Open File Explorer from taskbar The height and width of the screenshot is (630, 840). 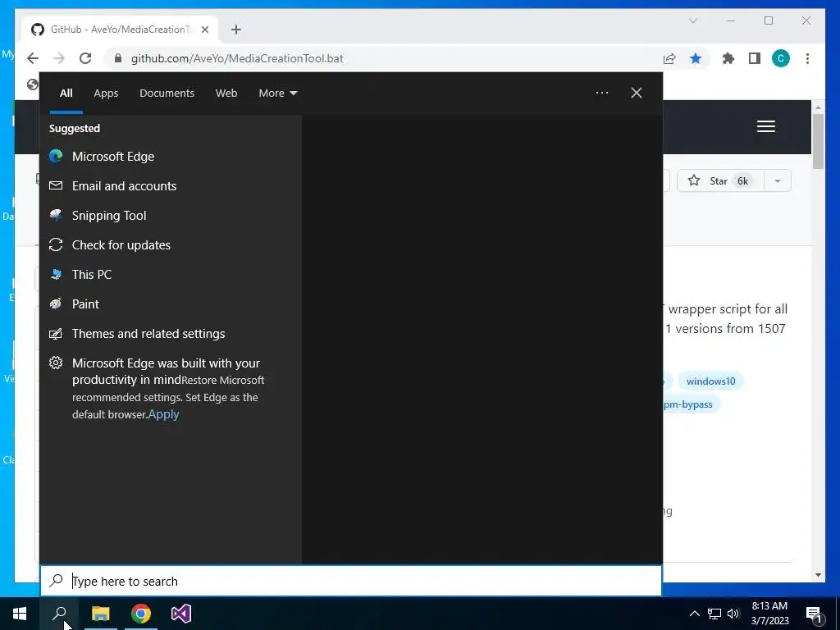(100, 614)
